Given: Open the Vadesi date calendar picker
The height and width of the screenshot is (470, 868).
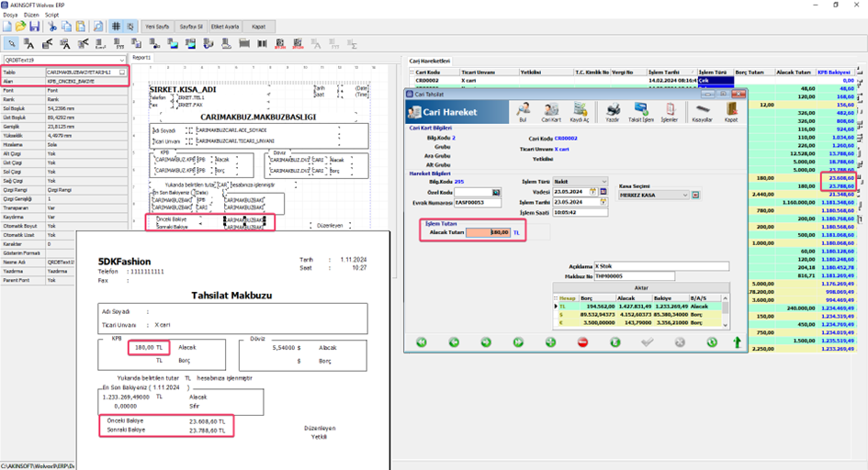Looking at the screenshot, I should click(x=592, y=192).
